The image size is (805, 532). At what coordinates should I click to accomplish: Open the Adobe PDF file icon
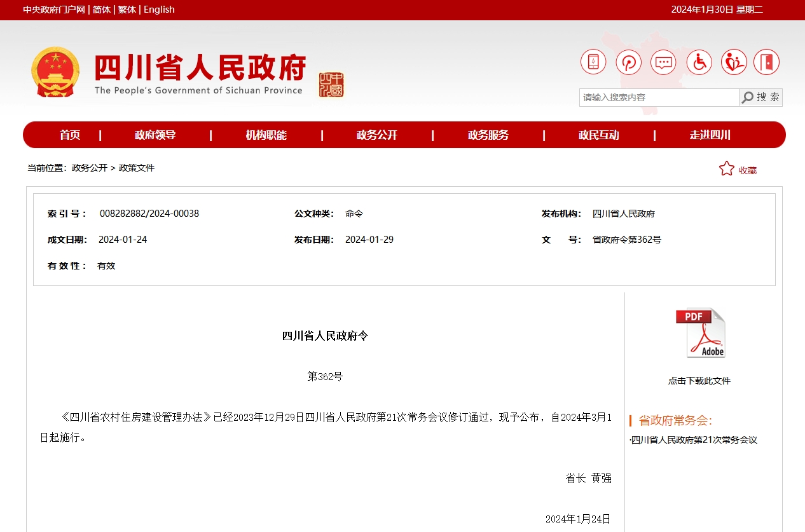pyautogui.click(x=701, y=332)
